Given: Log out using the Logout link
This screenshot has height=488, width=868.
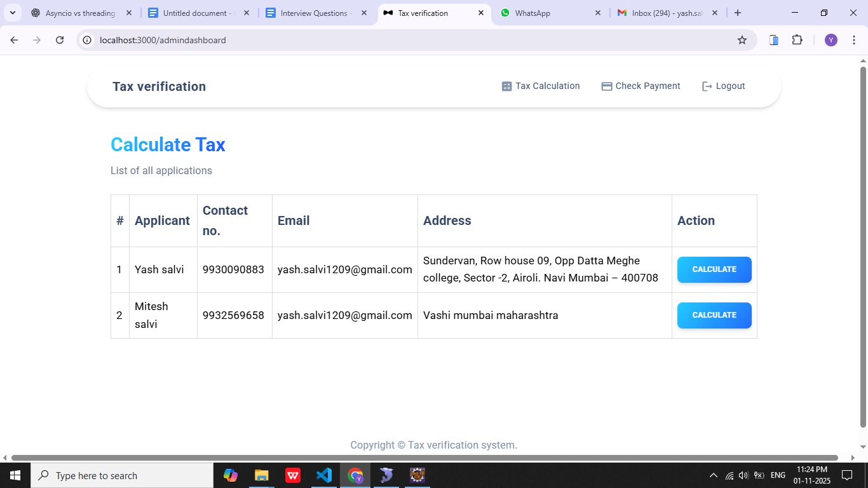Looking at the screenshot, I should pos(723,86).
